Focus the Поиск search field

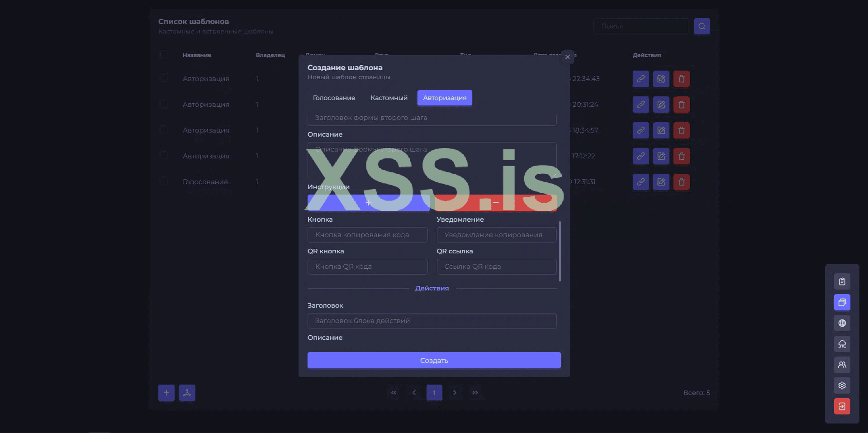tap(641, 26)
